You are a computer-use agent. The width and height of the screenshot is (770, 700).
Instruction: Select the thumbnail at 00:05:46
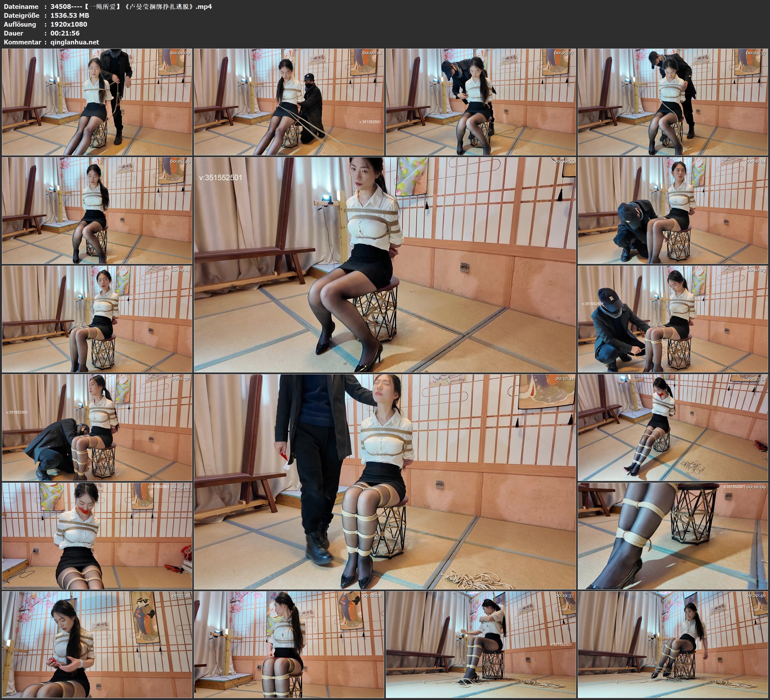click(97, 210)
